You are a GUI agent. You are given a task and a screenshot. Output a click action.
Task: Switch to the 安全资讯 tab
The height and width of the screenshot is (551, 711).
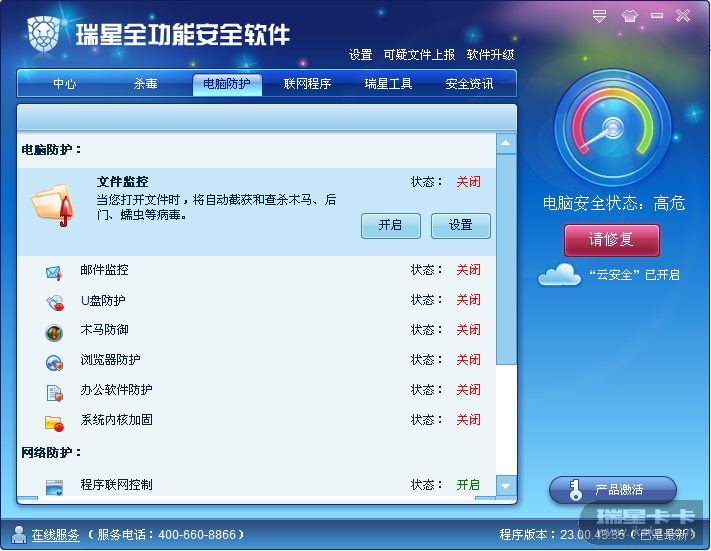(469, 84)
